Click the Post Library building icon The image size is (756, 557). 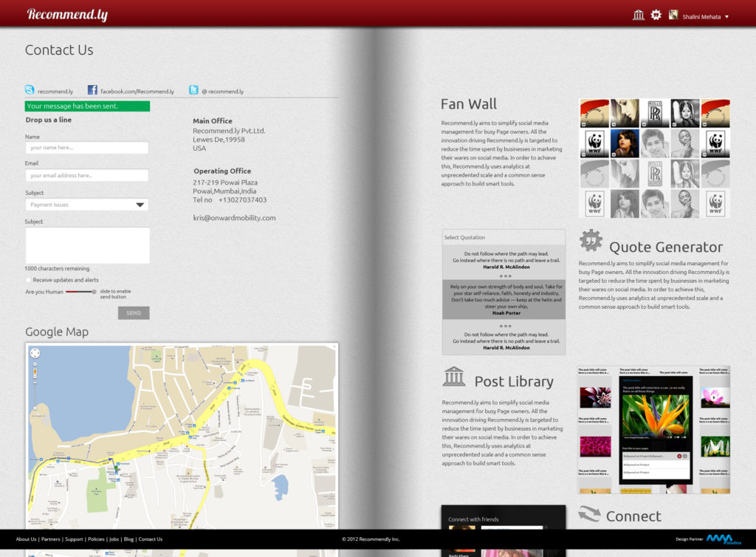point(454,376)
